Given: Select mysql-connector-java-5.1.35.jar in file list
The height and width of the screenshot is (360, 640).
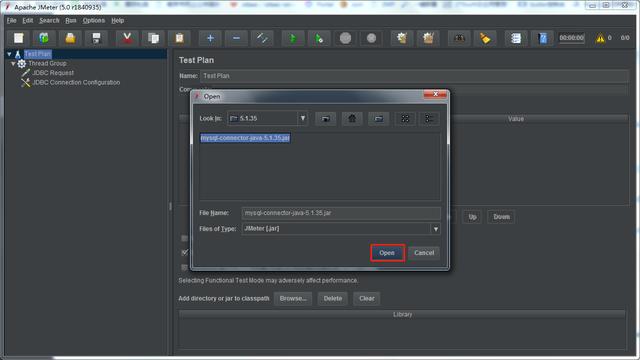Looking at the screenshot, I should 245,138.
